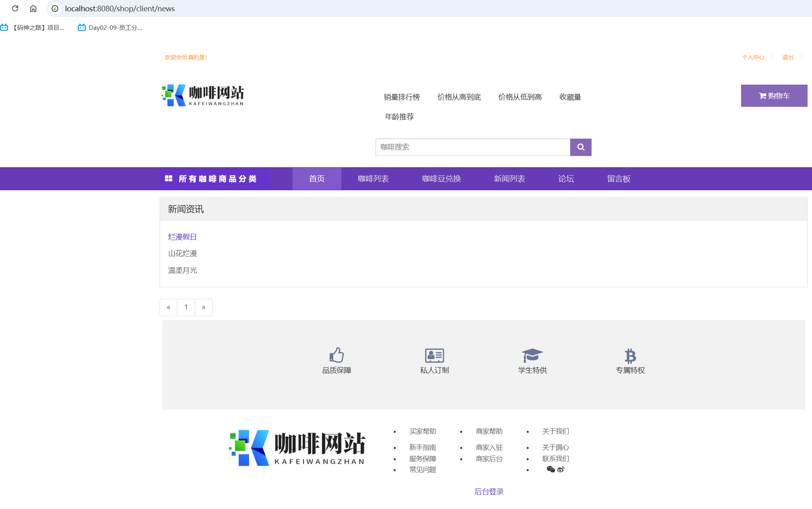Screen dimensions: 812x509
Task: Open 后台登录 at page bottom
Action: click(x=489, y=491)
